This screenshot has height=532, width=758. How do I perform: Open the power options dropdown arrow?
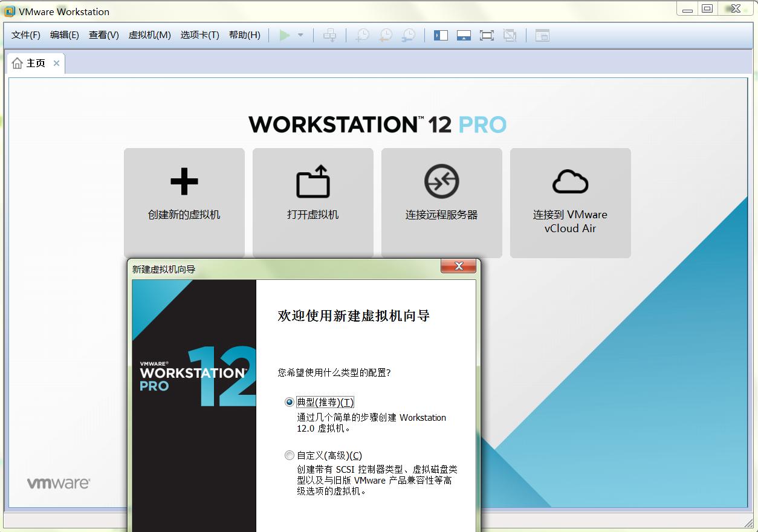coord(300,35)
